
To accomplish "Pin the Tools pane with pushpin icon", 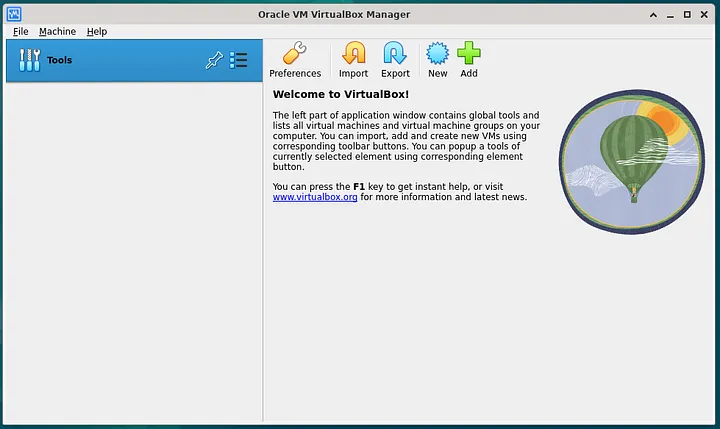I will pos(214,60).
